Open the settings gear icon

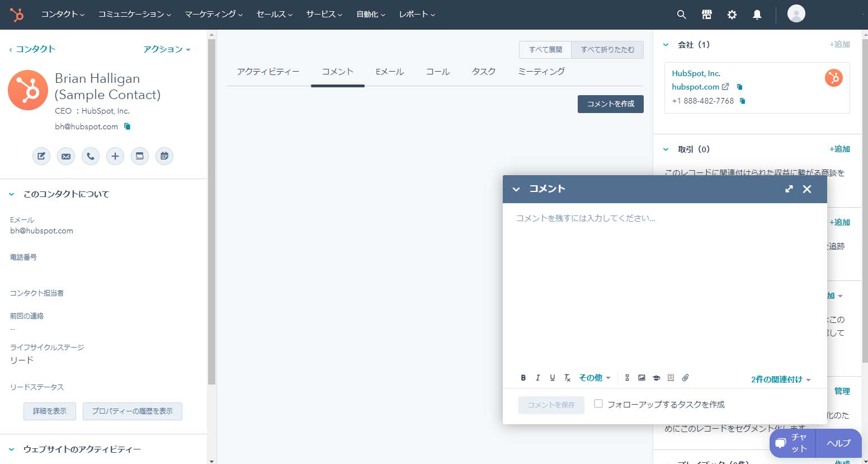tap(732, 15)
